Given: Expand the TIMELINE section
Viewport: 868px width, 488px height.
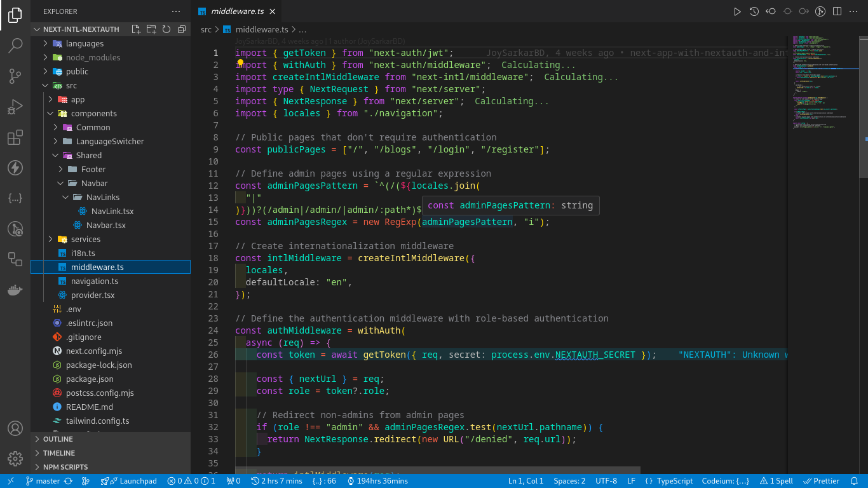Looking at the screenshot, I should point(111,453).
